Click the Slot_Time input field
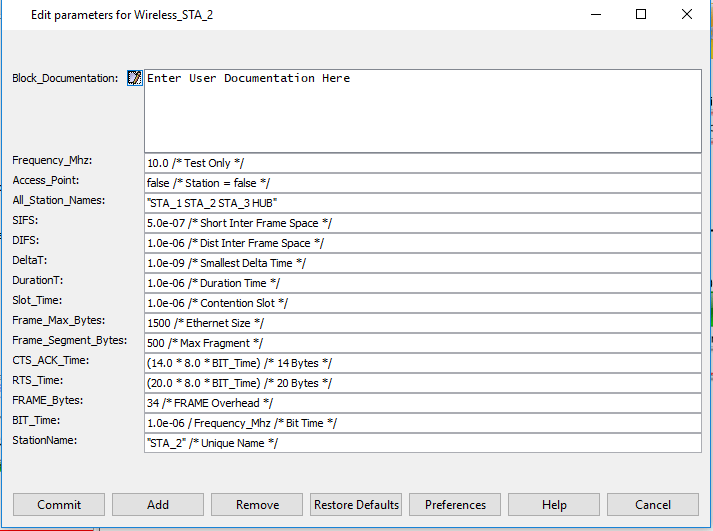 tap(422, 303)
